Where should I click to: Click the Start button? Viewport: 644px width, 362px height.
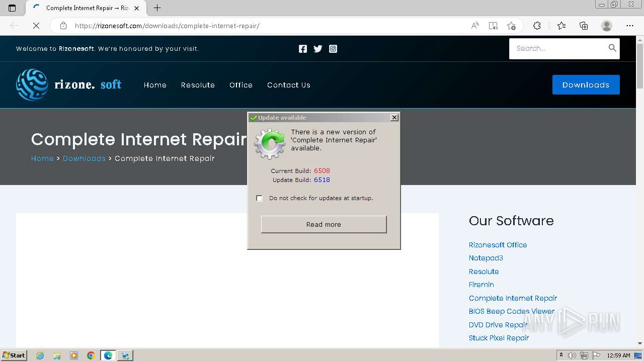click(x=14, y=355)
